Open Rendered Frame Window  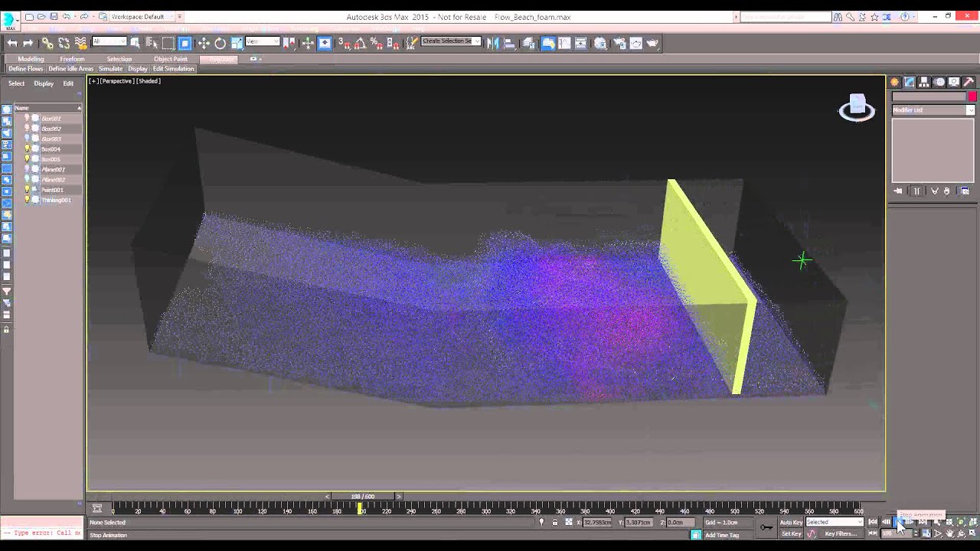click(x=635, y=44)
